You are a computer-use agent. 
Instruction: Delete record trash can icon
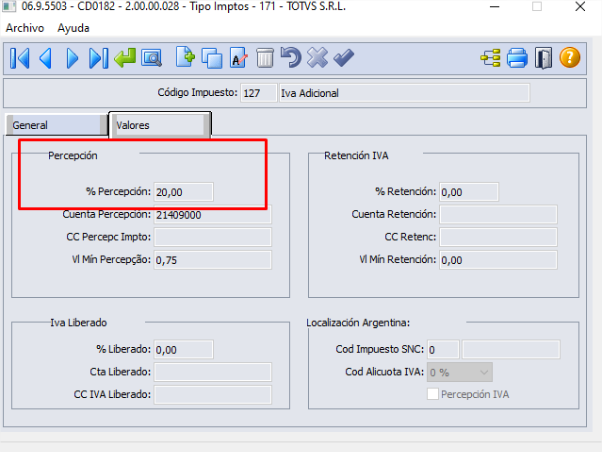tap(265, 58)
